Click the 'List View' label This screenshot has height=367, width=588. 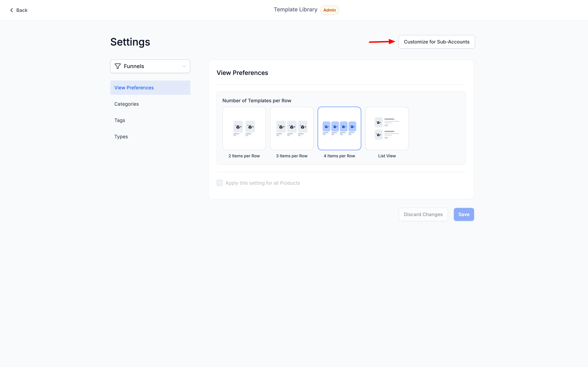(387, 156)
